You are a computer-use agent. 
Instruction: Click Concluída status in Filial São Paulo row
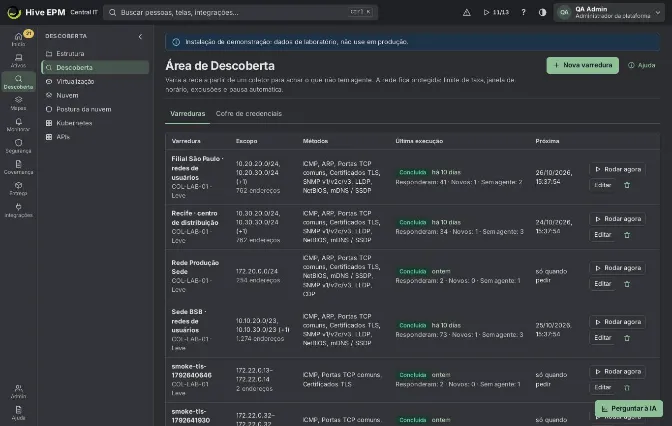(x=412, y=172)
